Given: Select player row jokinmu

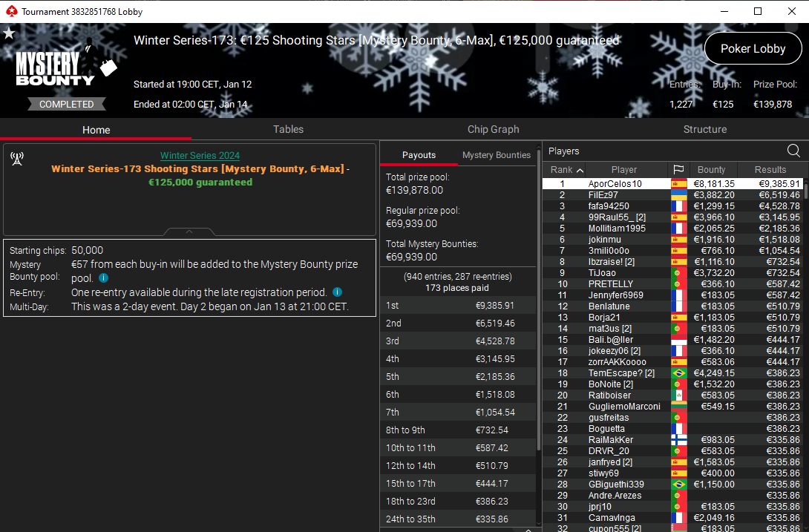Looking at the screenshot, I should (x=672, y=240).
